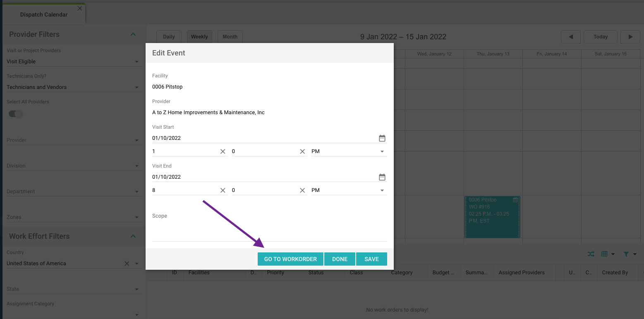
Task: Switch to the Daily calendar view
Action: 169,37
